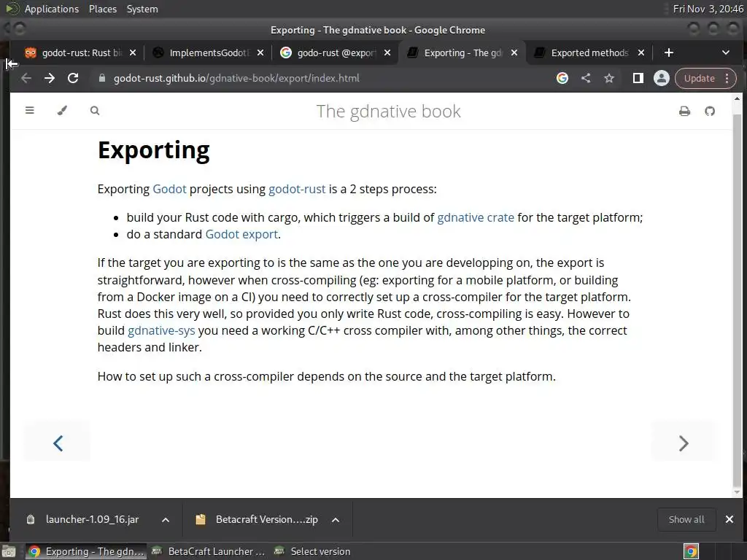The image size is (747, 560).
Task: Toggle the book sidebar hamburger icon
Action: pos(29,111)
